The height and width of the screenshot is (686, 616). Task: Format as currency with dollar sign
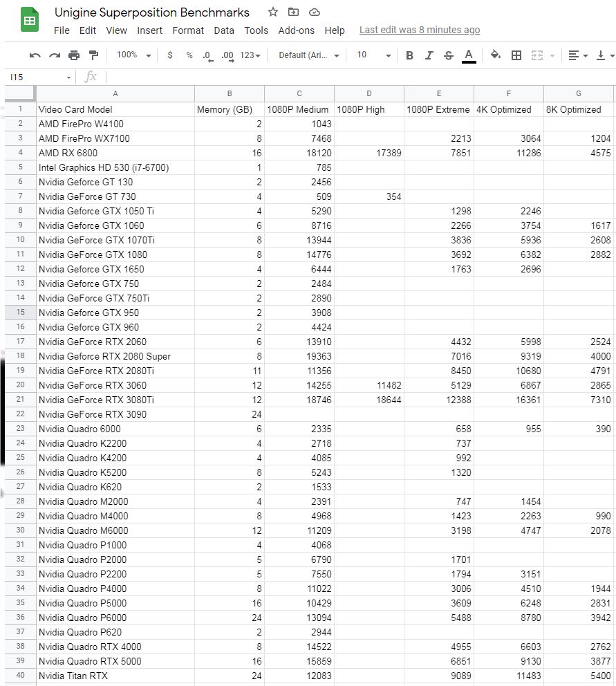[x=170, y=55]
